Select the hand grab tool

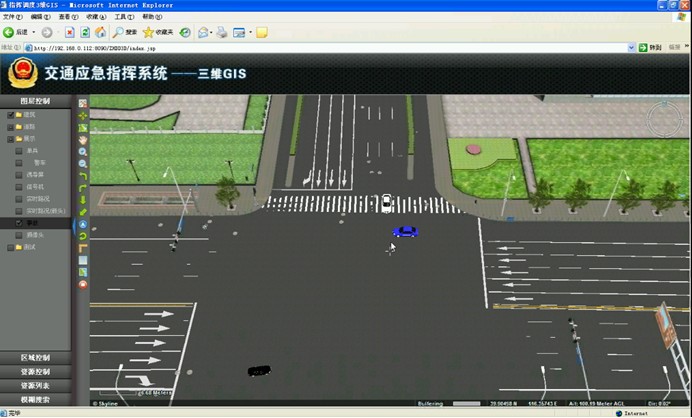[x=83, y=140]
